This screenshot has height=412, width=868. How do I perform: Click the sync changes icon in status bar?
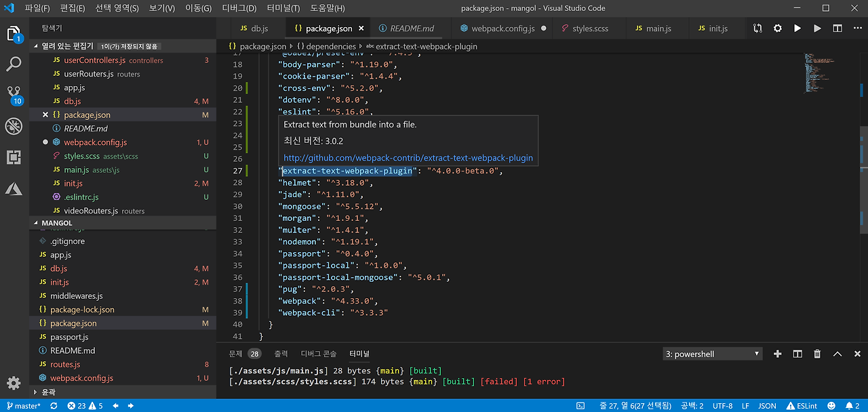coord(54,406)
